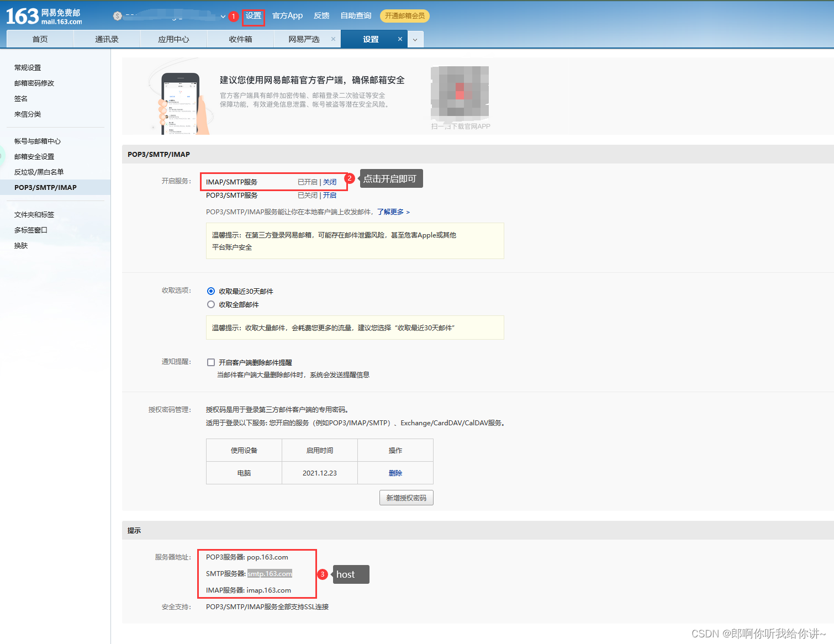834x644 pixels.
Task: Click POP3服务器: pop.163.com text
Action: tap(247, 557)
